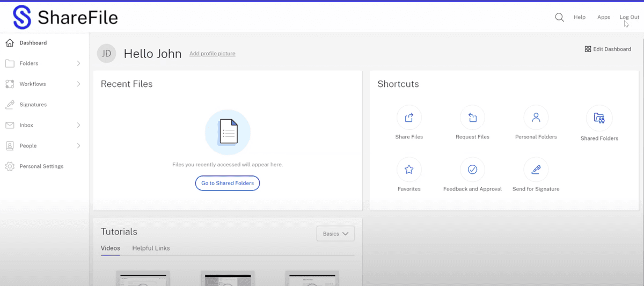644x286 pixels.
Task: Click the People icon in sidebar
Action: click(x=10, y=145)
